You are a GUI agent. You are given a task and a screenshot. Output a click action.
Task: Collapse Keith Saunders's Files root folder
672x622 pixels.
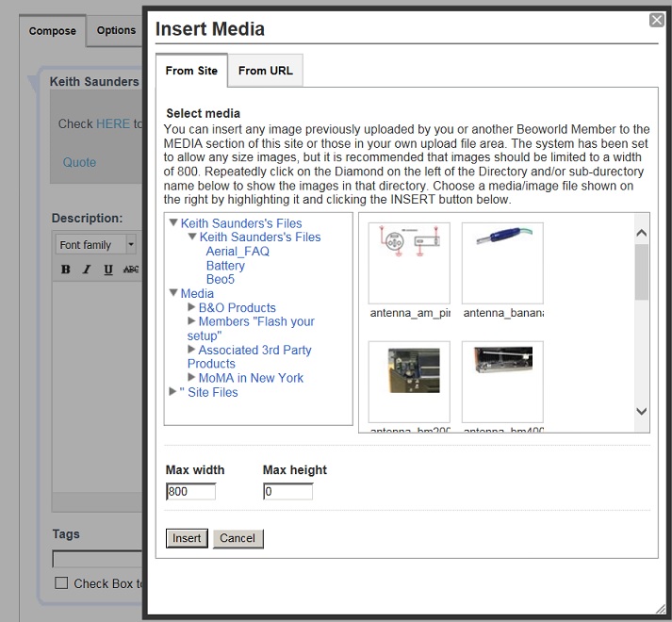(x=173, y=223)
